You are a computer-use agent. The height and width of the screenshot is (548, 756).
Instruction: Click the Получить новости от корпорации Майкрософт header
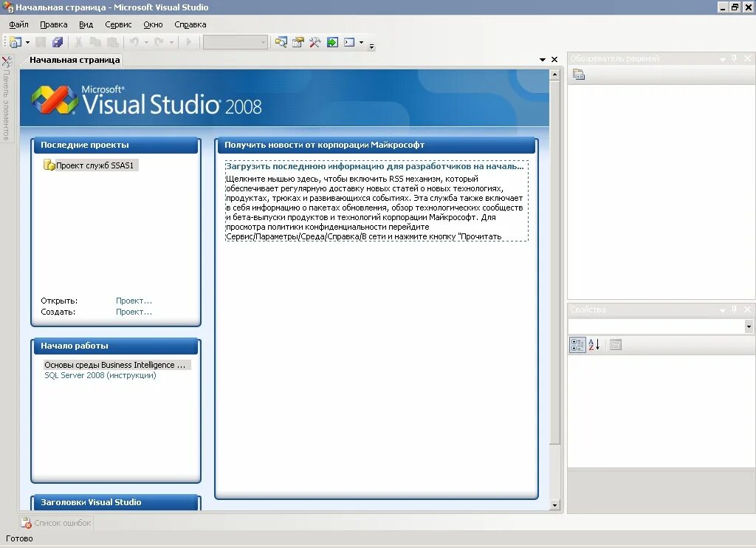[377, 145]
